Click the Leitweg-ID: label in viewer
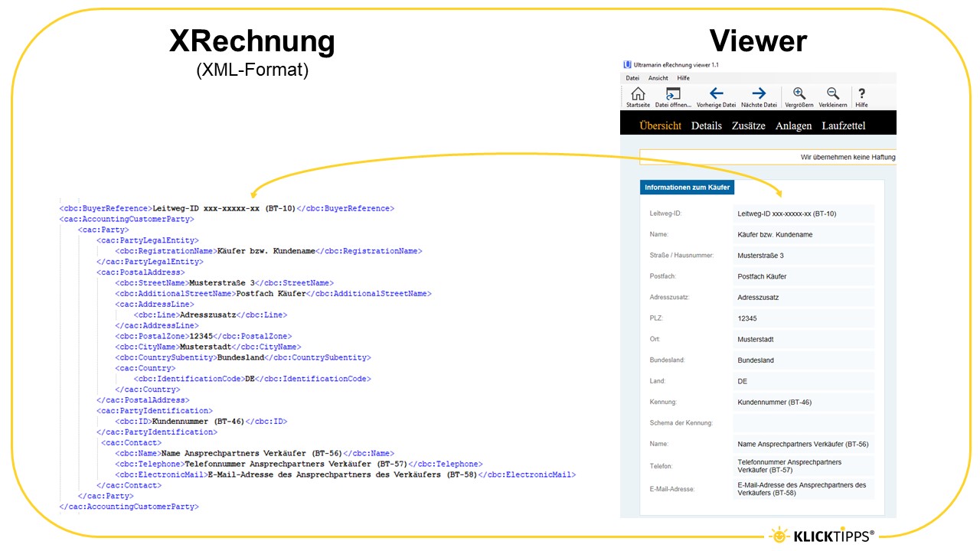 pos(665,214)
